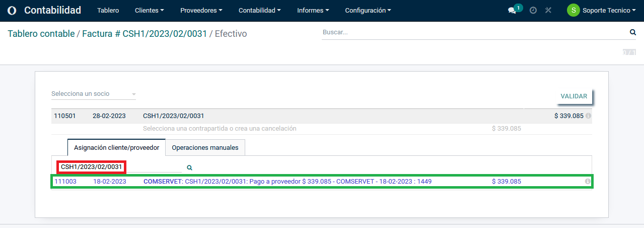Open the Informes dropdown menu
644x228 pixels.
coord(313,11)
